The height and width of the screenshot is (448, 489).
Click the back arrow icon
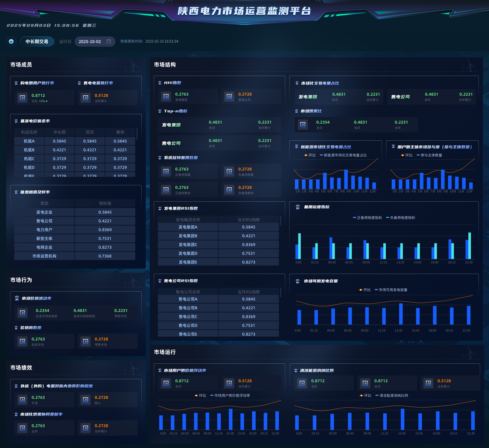[11, 42]
